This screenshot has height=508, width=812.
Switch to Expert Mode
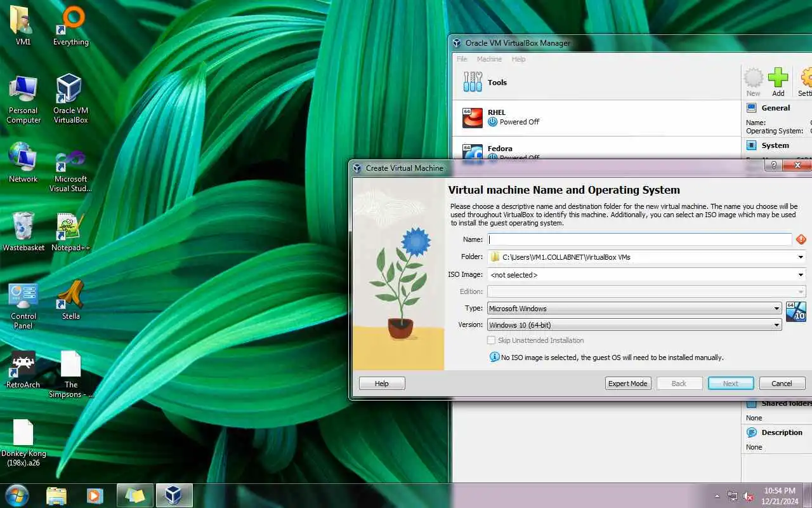[628, 384]
